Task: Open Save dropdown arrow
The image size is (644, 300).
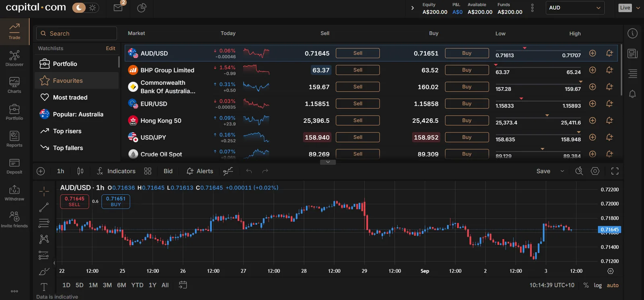Action: click(562, 171)
